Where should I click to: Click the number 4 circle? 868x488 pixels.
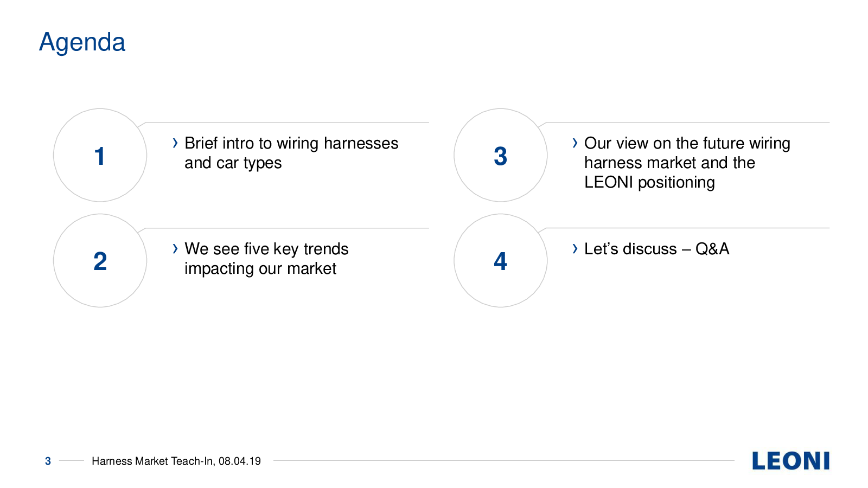tap(500, 261)
